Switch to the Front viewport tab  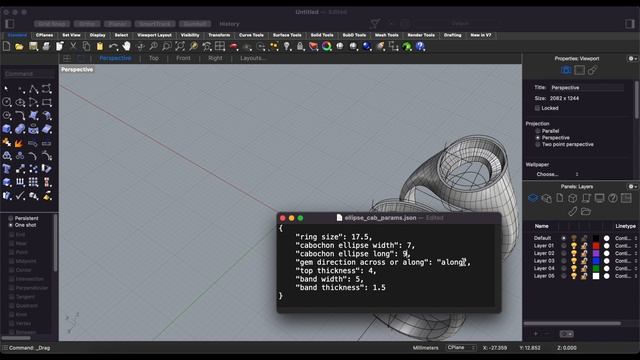point(183,58)
